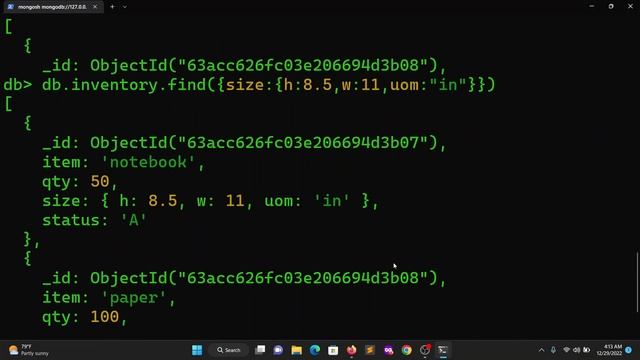This screenshot has width=640, height=360.
Task: Click the terminal vertical scrollbar thumb
Action: 638,282
